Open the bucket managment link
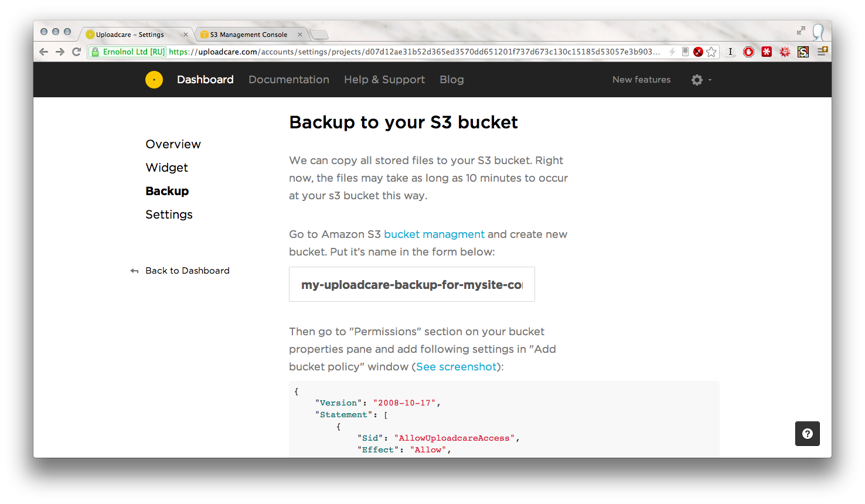 434,234
